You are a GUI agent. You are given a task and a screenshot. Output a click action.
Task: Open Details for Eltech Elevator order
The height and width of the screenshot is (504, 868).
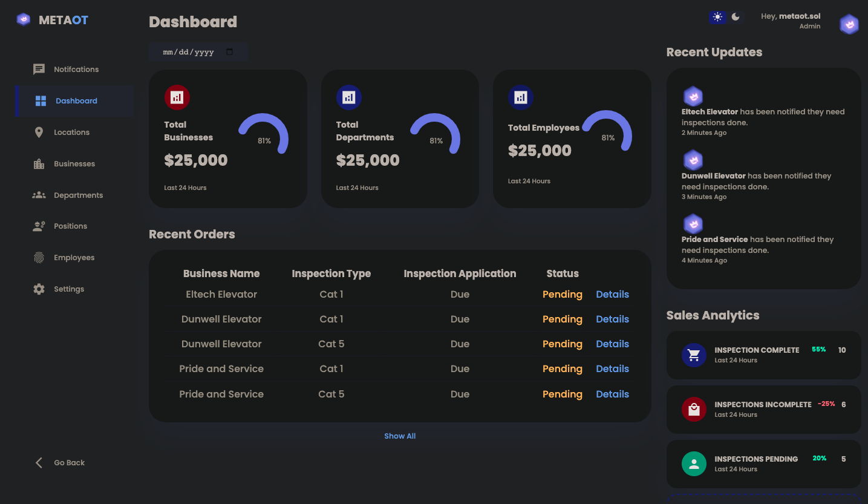click(x=612, y=295)
